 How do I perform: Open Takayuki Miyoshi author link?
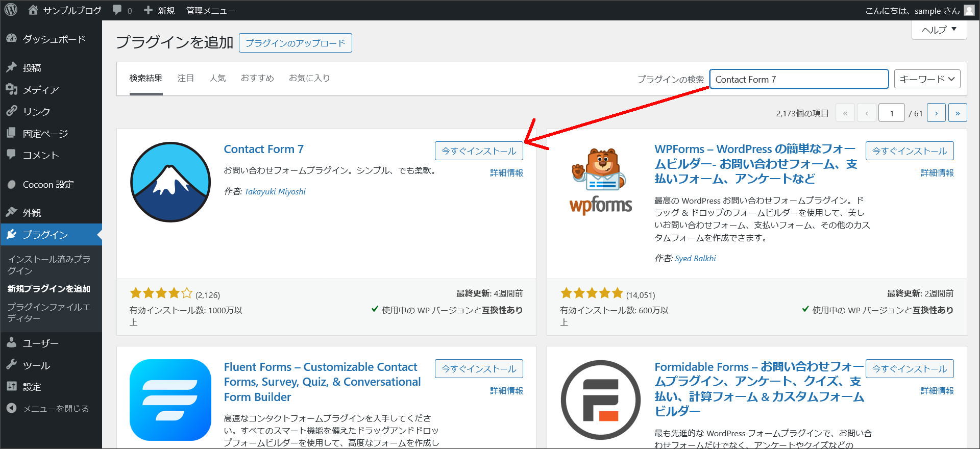275,192
